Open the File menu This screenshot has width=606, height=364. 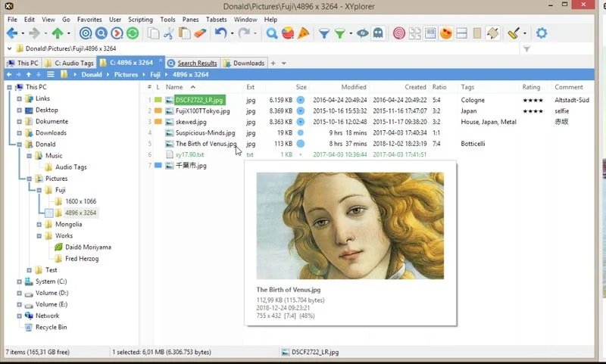(x=12, y=20)
